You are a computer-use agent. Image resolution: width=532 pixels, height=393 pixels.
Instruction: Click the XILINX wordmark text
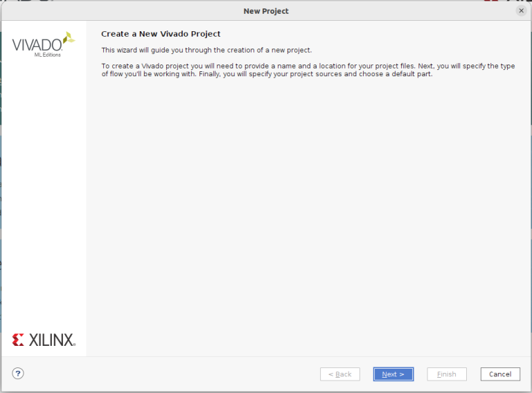(x=51, y=340)
